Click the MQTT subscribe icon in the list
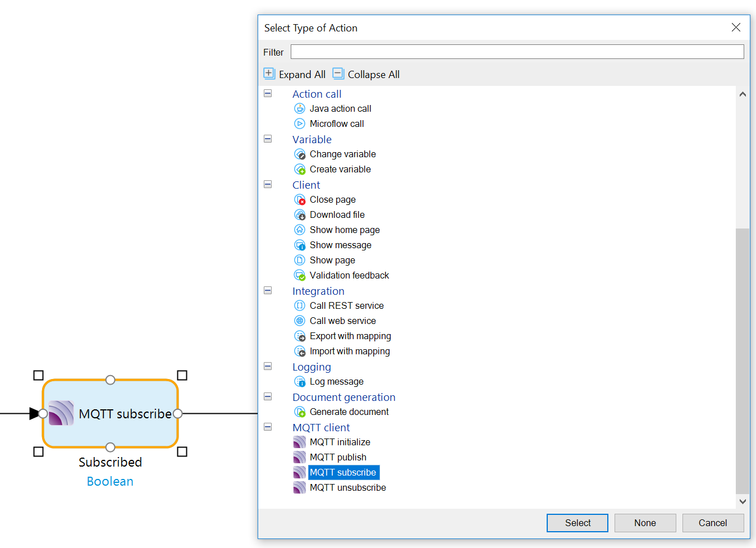 coord(300,472)
